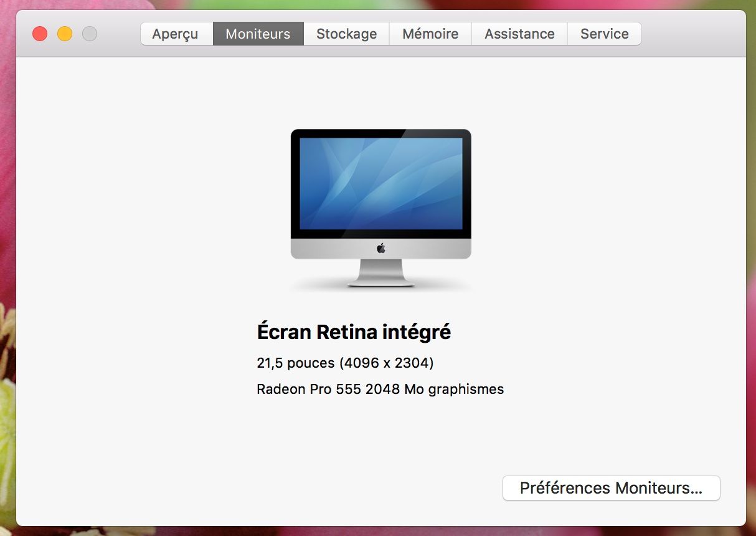
Task: Select the 21,5 pouces (4096 x 2304) text
Action: point(345,363)
